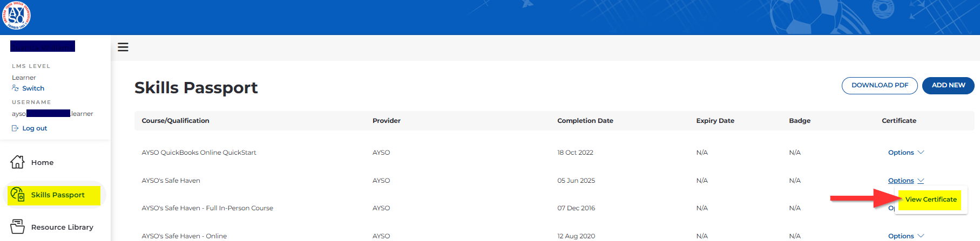Click the Log out link
This screenshot has height=241, width=980.
[35, 128]
